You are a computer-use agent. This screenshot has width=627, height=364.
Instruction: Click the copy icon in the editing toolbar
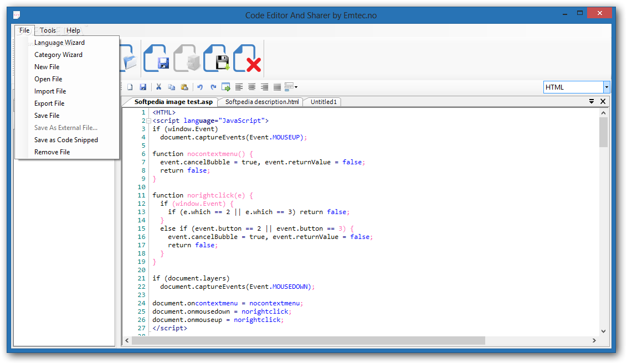click(x=172, y=87)
